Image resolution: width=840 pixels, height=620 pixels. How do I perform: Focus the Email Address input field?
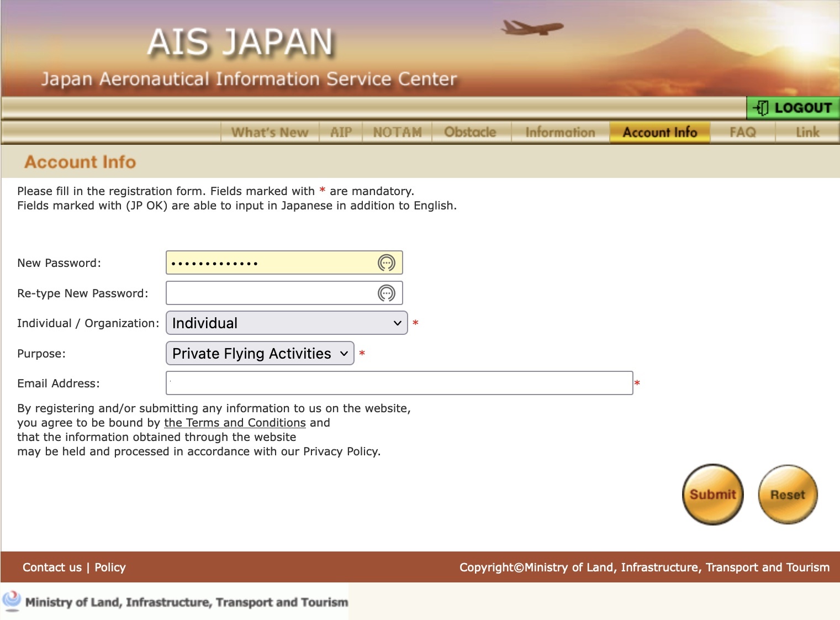[399, 383]
